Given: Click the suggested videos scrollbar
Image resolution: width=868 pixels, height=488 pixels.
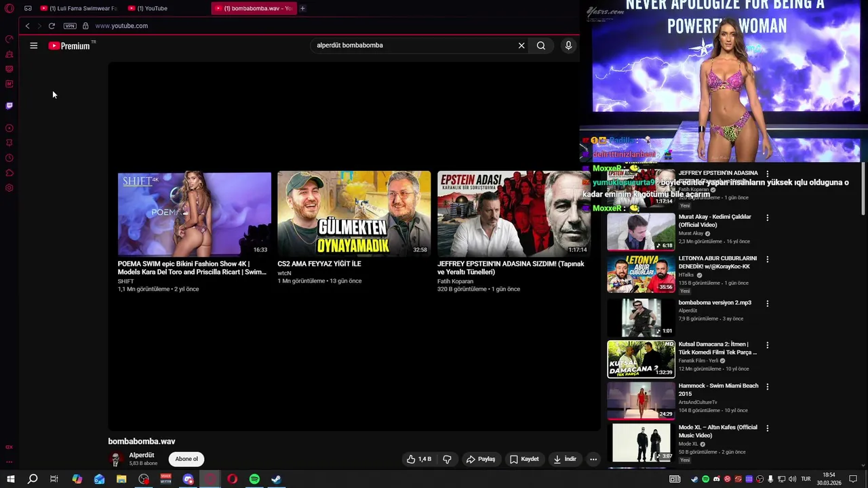Looking at the screenshot, I should click(x=863, y=188).
